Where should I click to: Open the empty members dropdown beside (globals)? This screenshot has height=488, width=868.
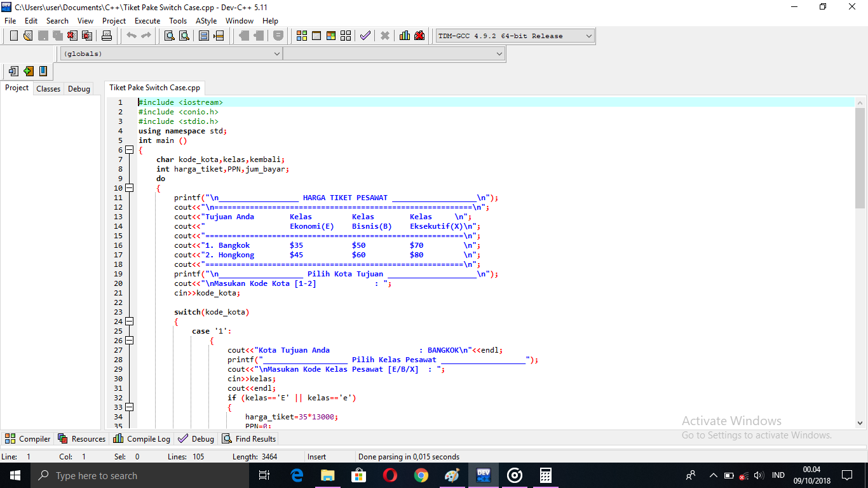tap(394, 54)
